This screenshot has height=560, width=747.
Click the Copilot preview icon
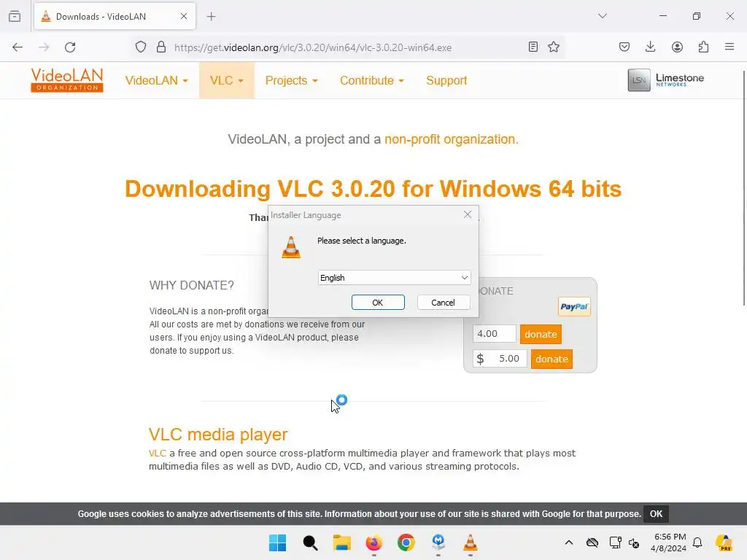pyautogui.click(x=724, y=542)
